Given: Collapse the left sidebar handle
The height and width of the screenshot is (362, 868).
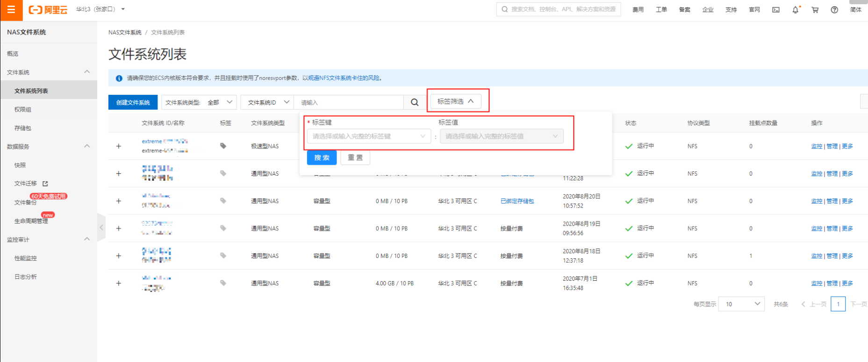Looking at the screenshot, I should click(x=101, y=227).
